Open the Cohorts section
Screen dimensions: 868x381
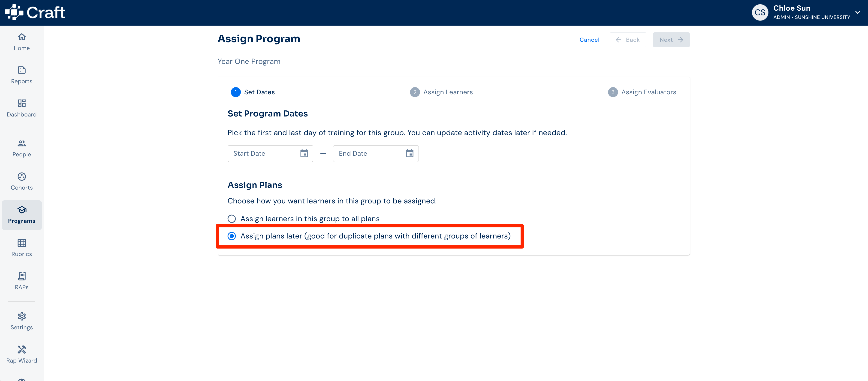pyautogui.click(x=21, y=182)
